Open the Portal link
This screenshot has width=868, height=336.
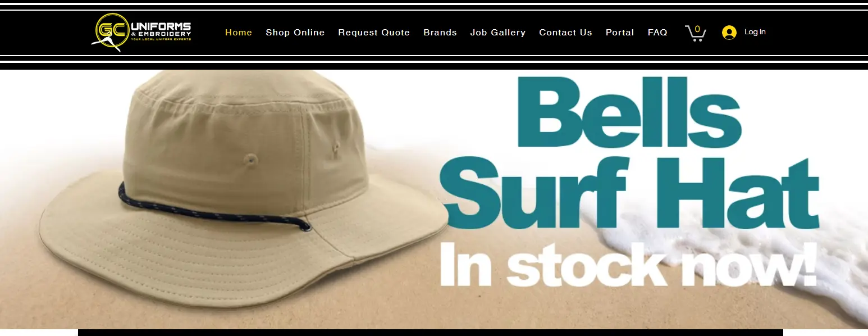(620, 33)
